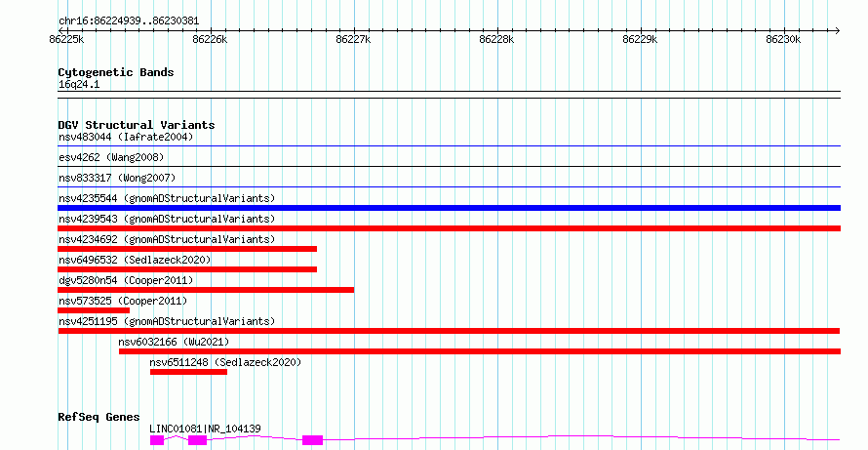This screenshot has width=868, height=450.
Task: Click the 86229k ruler tick label
Action: pyautogui.click(x=640, y=39)
